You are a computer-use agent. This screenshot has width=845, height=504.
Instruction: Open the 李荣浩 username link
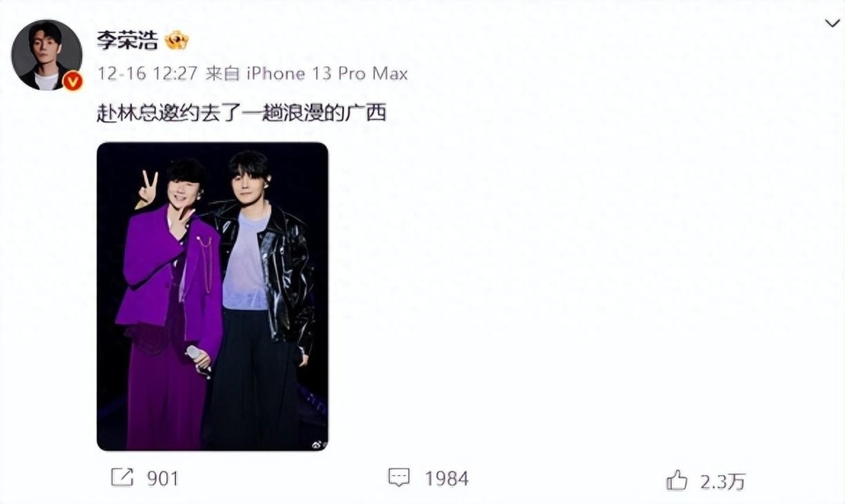point(127,40)
